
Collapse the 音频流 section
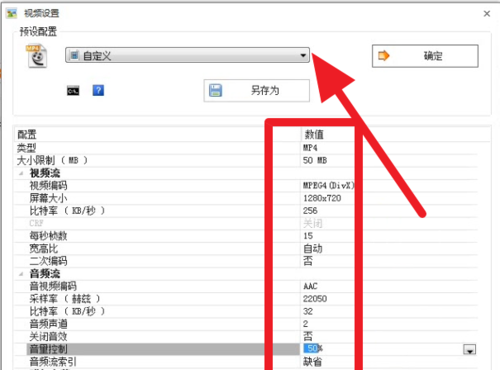click(x=21, y=274)
